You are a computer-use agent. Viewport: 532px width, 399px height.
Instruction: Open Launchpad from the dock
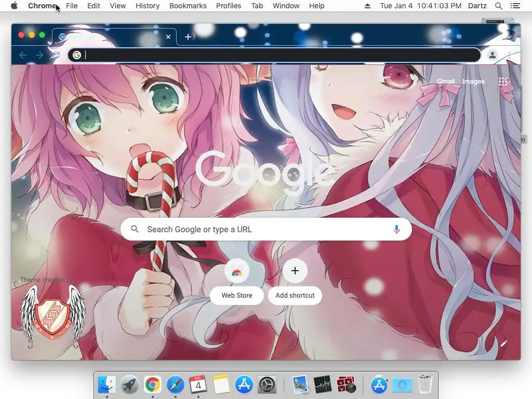pyautogui.click(x=129, y=385)
